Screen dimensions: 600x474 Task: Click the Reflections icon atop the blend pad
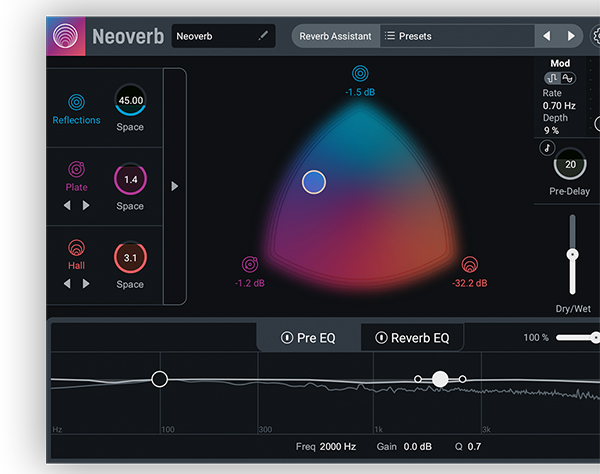point(360,73)
